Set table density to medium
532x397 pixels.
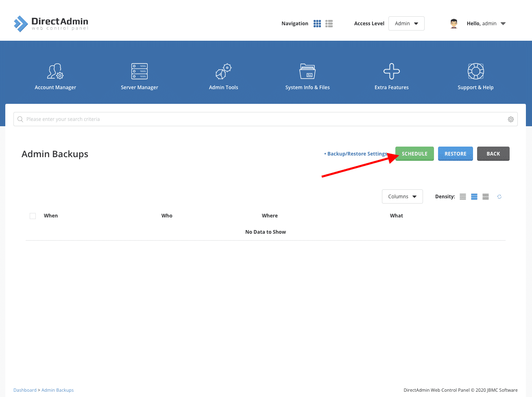pyautogui.click(x=474, y=197)
